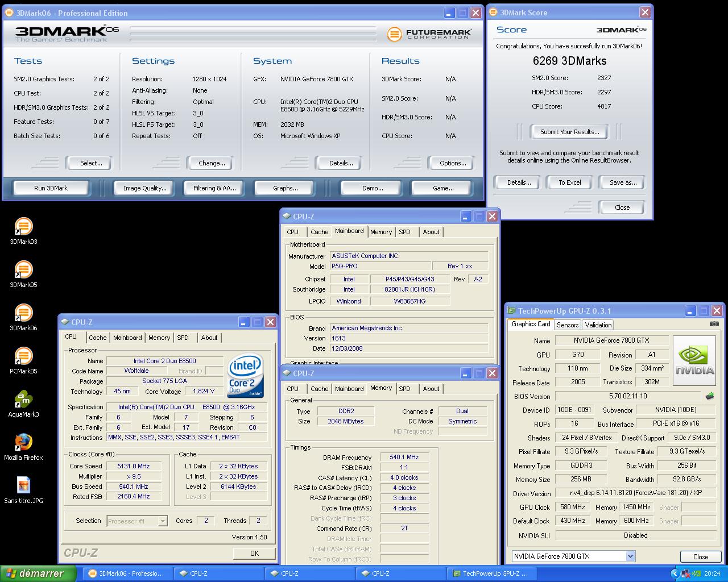Expand hidden system tray icons arrow
Screen dimensions: 728x582
[675, 573]
